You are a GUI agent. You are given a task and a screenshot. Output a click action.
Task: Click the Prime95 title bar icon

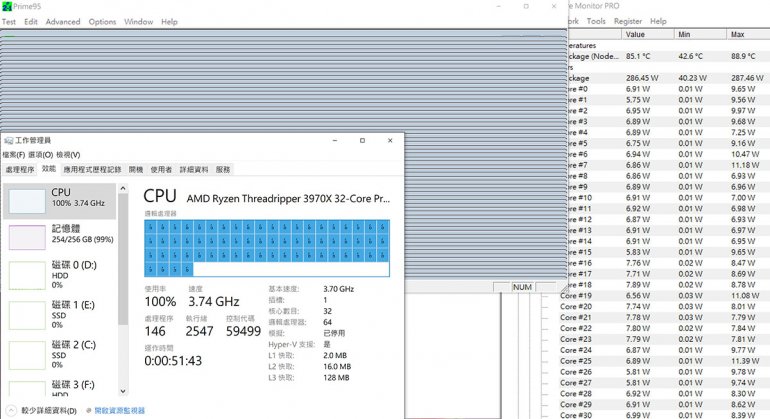coord(7,6)
